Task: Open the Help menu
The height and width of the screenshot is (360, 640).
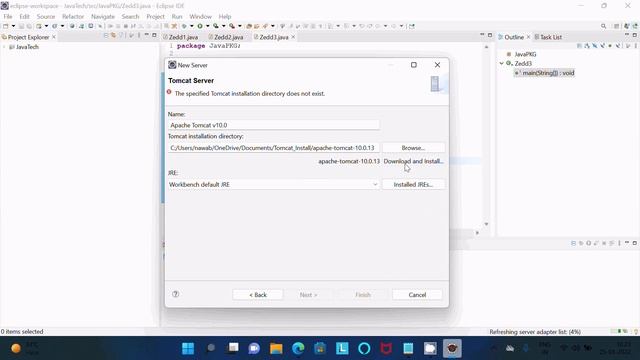Action: [x=225, y=16]
